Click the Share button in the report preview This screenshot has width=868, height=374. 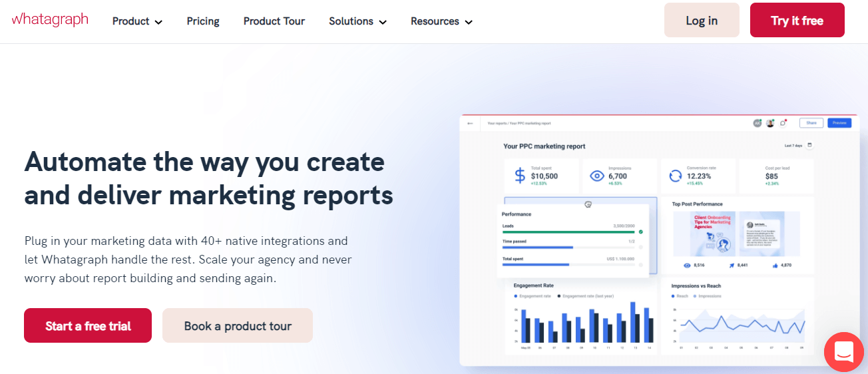click(x=811, y=123)
